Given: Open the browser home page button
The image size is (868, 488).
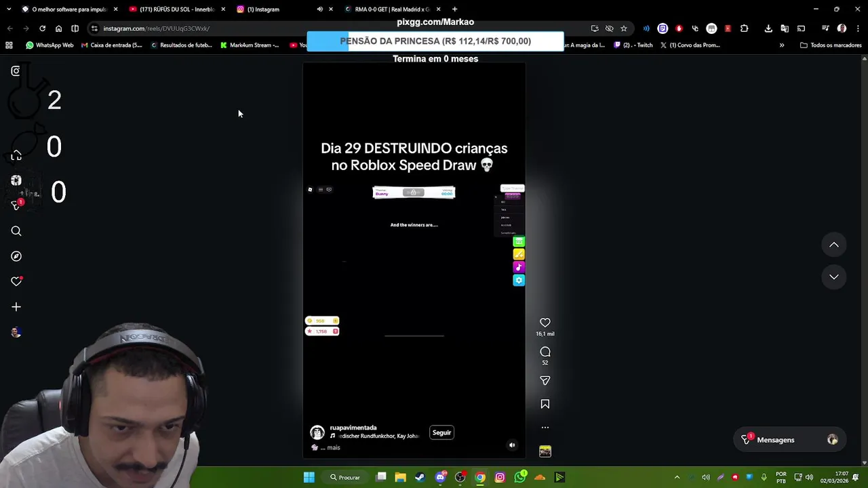Looking at the screenshot, I should pos(58,28).
